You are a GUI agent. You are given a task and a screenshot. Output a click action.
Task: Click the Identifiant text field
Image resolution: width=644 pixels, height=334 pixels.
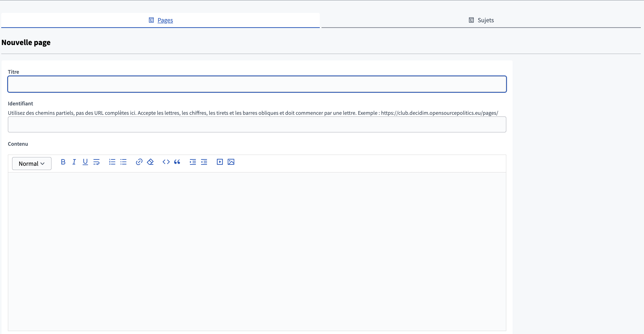tap(257, 124)
